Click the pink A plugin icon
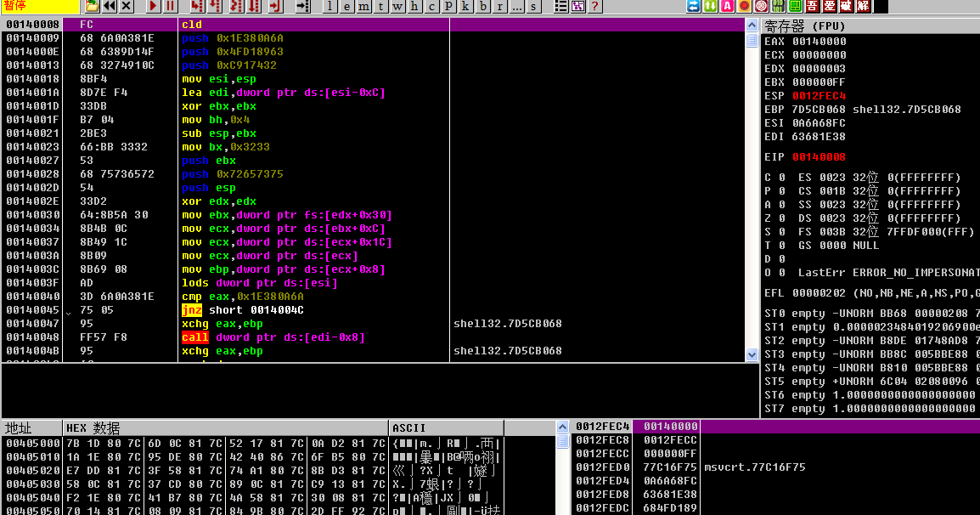Image resolution: width=980 pixels, height=515 pixels. point(727,6)
